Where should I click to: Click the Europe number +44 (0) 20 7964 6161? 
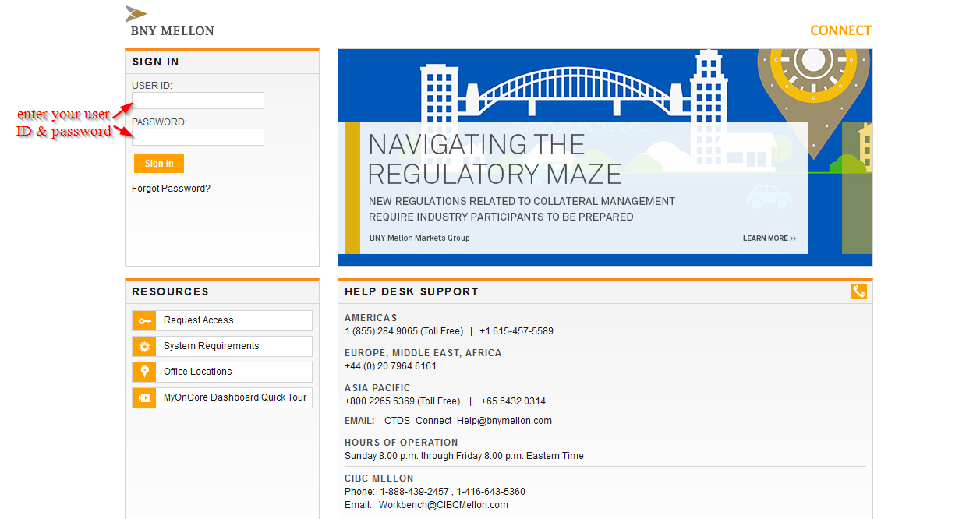click(x=391, y=366)
